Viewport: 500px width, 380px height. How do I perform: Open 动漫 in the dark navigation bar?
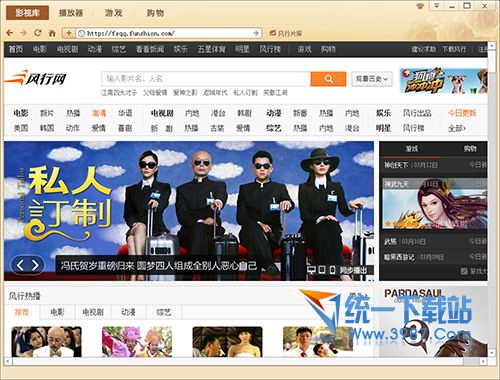(95, 49)
